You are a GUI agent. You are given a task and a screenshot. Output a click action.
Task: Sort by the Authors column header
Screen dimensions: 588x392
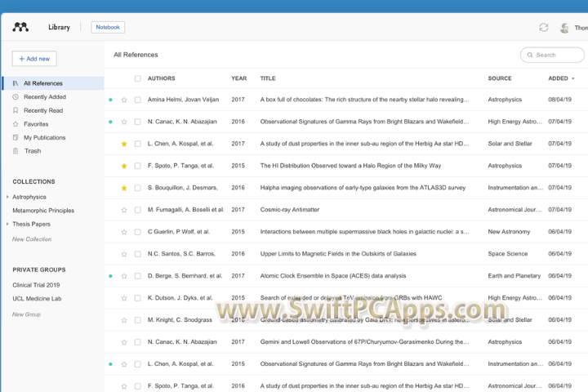161,78
